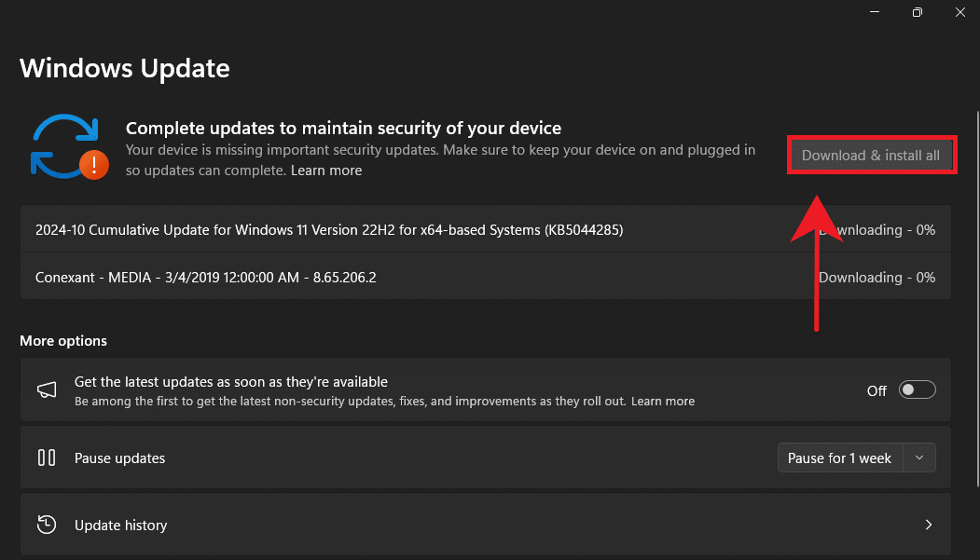
Task: Select the Conexant MEDIA driver update entry
Action: point(206,277)
